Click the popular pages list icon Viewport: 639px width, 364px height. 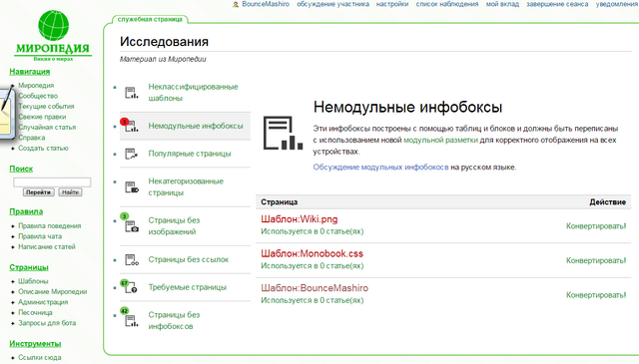coord(131,154)
